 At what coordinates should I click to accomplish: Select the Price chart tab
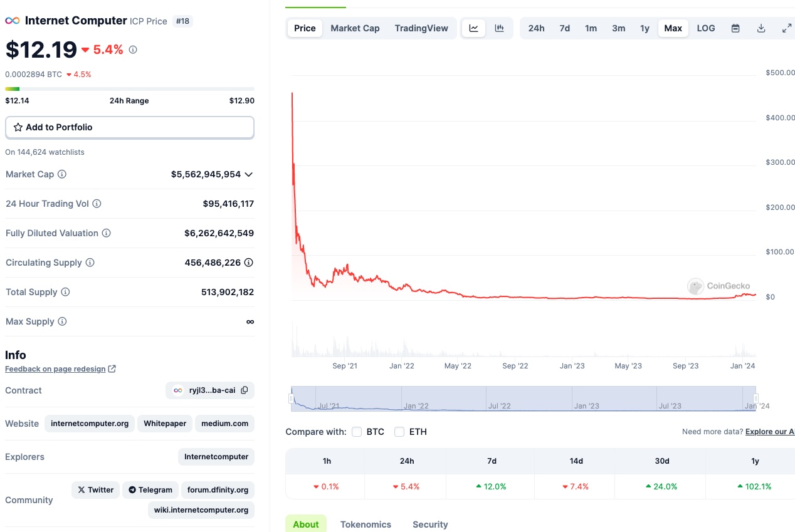[x=305, y=28]
